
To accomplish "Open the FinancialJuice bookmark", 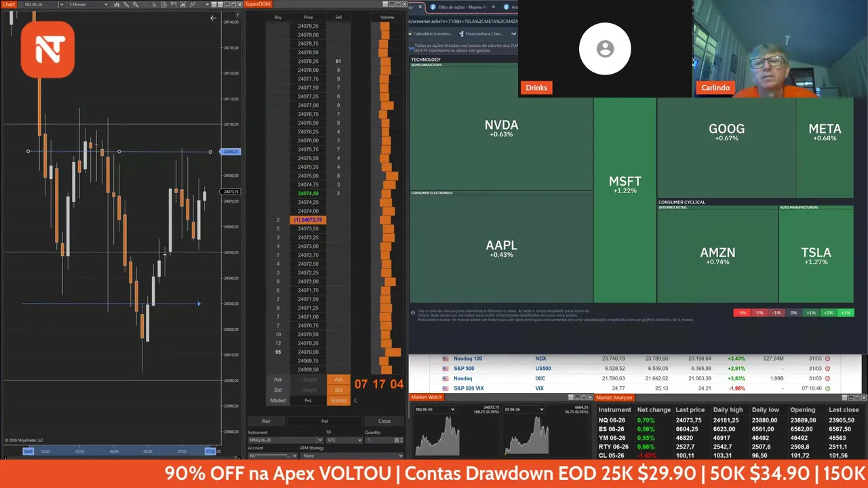I will click(481, 34).
